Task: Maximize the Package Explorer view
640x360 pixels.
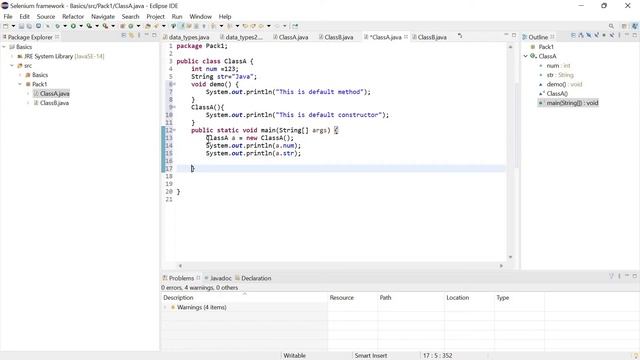Action: 154,36
